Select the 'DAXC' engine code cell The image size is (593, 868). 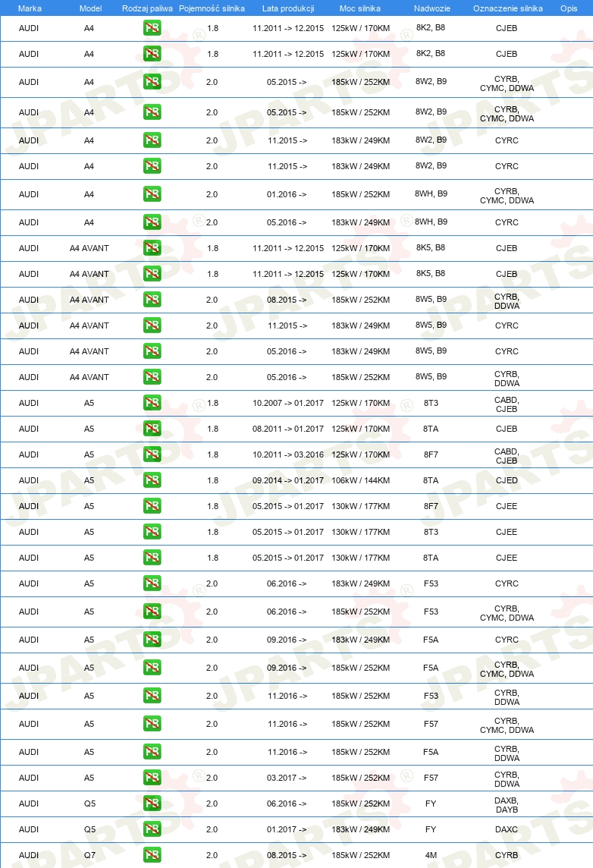[507, 830]
